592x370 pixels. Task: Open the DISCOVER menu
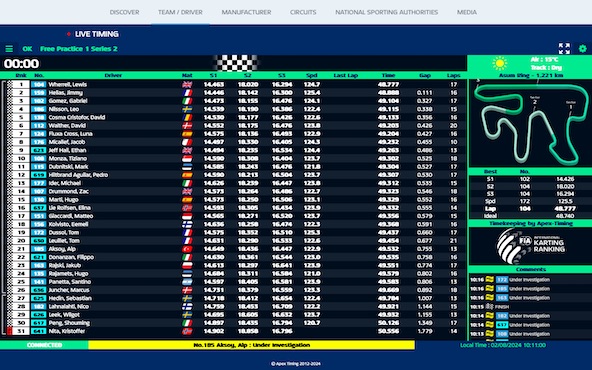(x=124, y=12)
